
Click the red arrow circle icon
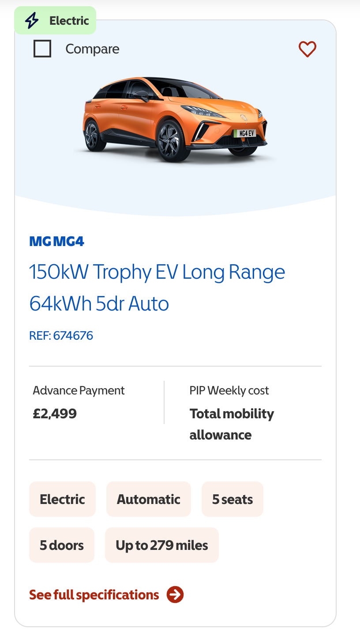click(175, 595)
